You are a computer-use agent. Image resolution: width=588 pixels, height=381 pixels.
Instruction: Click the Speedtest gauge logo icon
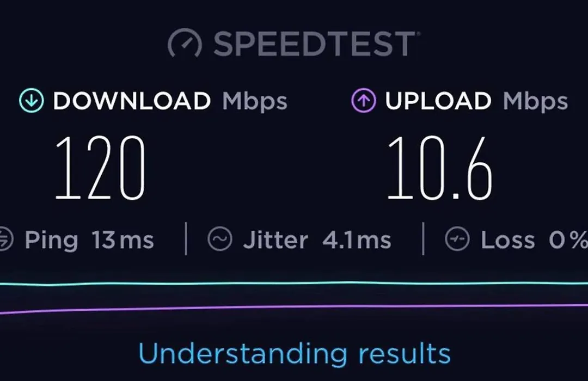(x=185, y=43)
